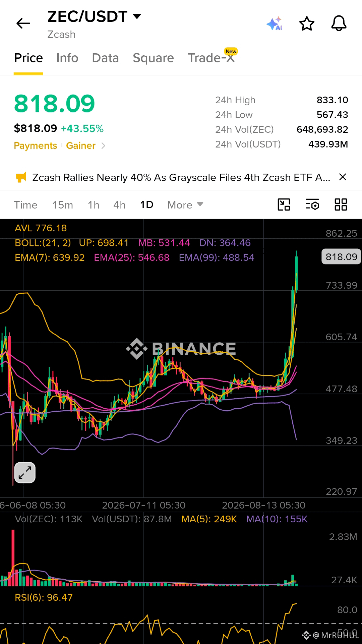The width and height of the screenshot is (362, 644).
Task: Switch to the Square tab
Action: click(x=154, y=58)
